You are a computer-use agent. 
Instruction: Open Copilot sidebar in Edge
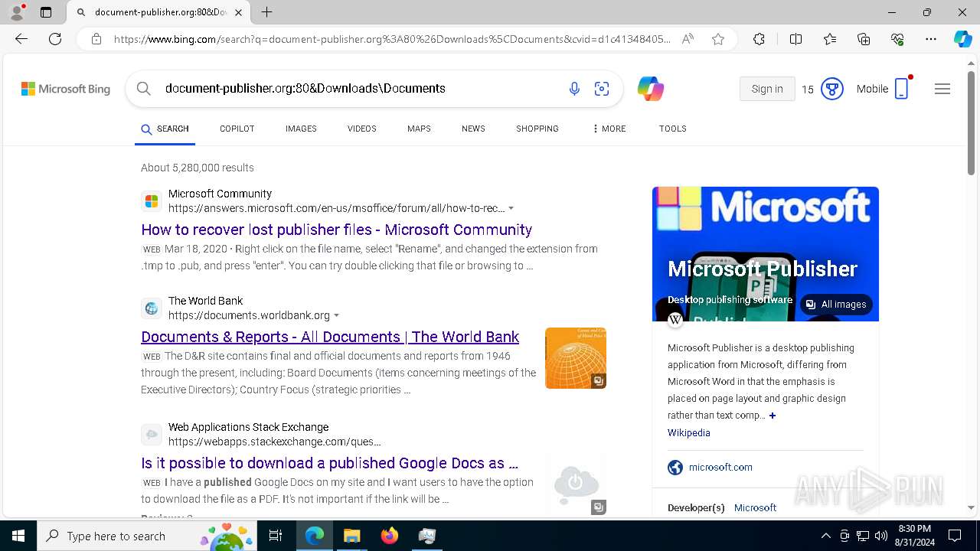(962, 39)
